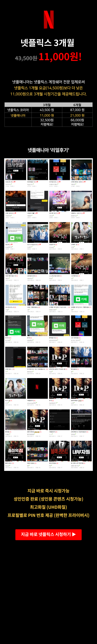
Task: Open the 블랙리스트 review thumbnail
Action: [x=60, y=451]
